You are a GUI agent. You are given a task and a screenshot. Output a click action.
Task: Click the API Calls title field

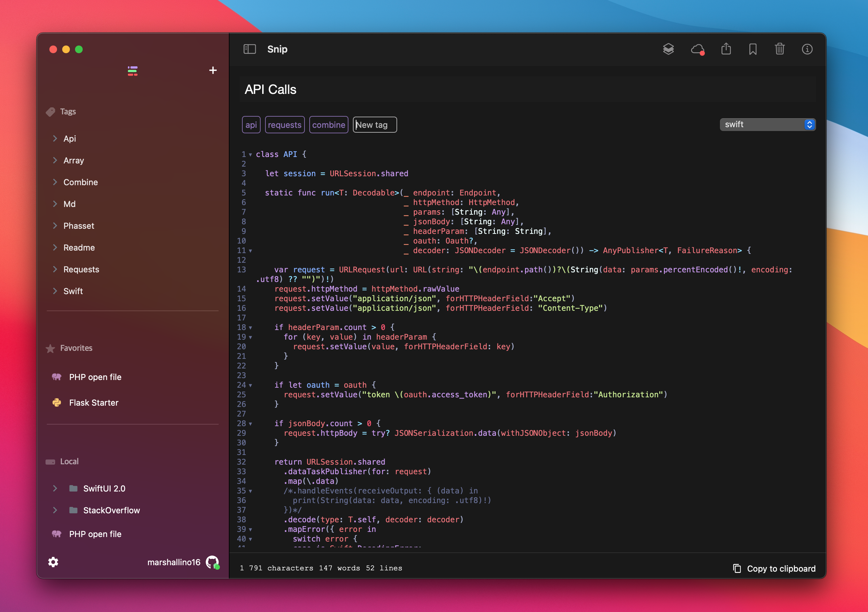point(528,90)
